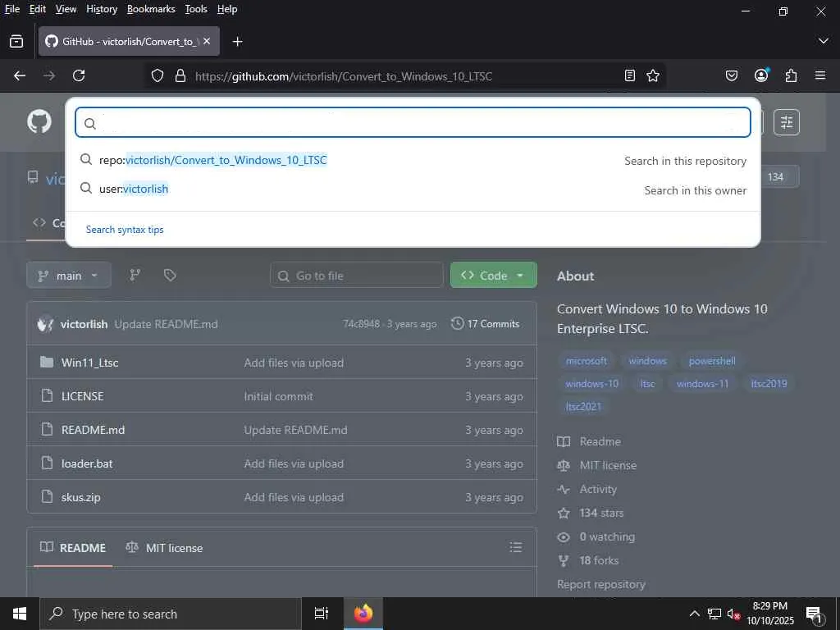Open the notification center icon

click(814, 614)
